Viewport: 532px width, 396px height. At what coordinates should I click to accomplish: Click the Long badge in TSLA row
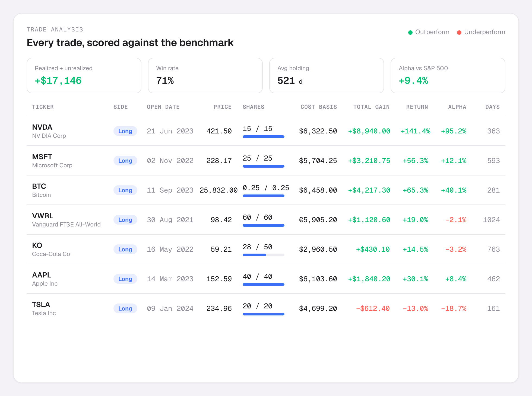[x=125, y=308]
